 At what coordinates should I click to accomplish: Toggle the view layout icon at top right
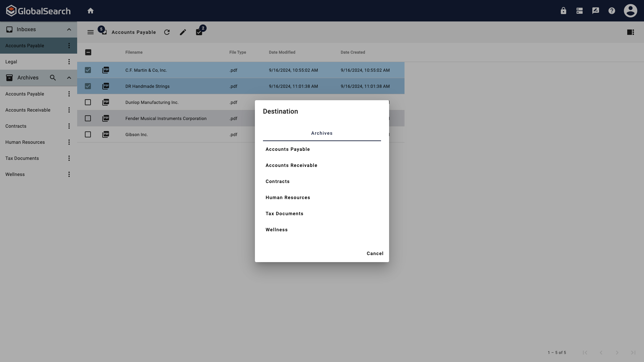pyautogui.click(x=631, y=32)
